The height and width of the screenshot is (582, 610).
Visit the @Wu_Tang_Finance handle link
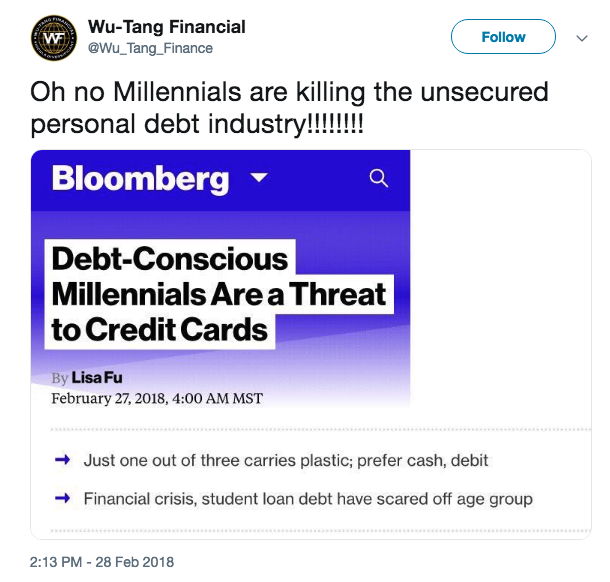(x=151, y=48)
